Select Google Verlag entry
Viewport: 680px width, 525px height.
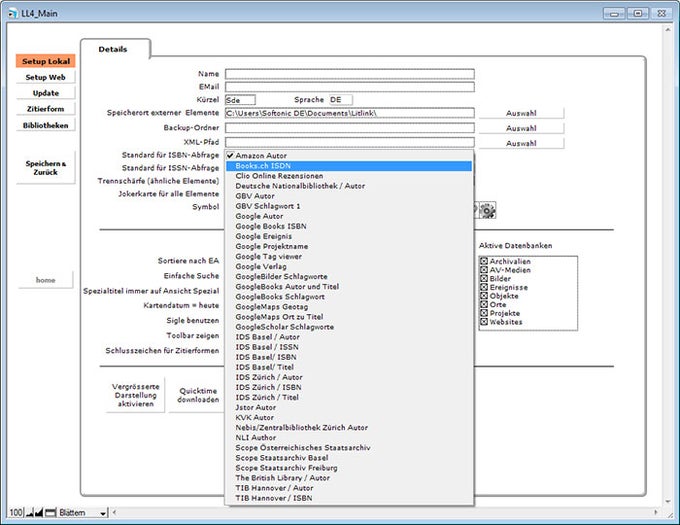pos(349,267)
